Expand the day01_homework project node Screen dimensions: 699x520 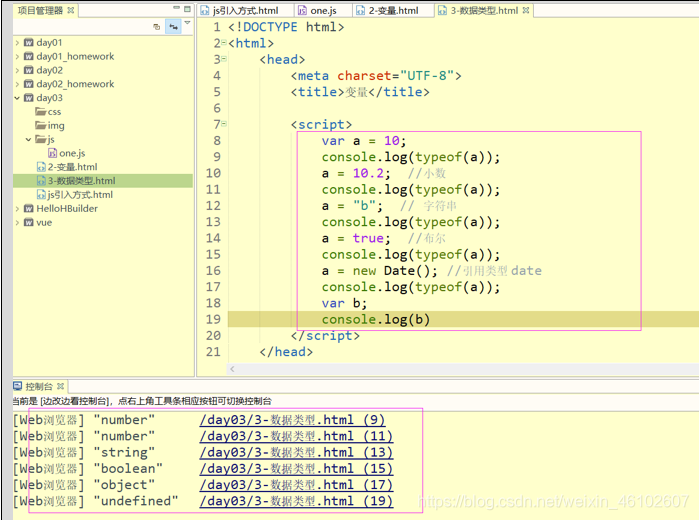(17, 57)
